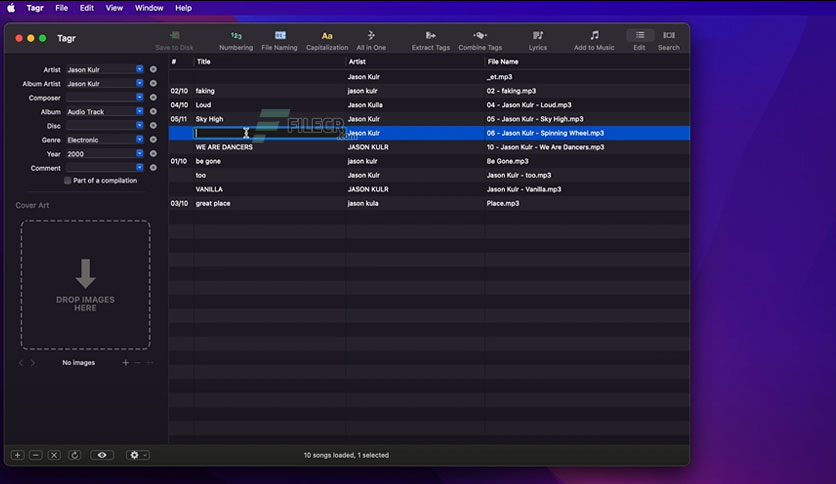Click file name 'Be Gone.mp3'

click(508, 161)
